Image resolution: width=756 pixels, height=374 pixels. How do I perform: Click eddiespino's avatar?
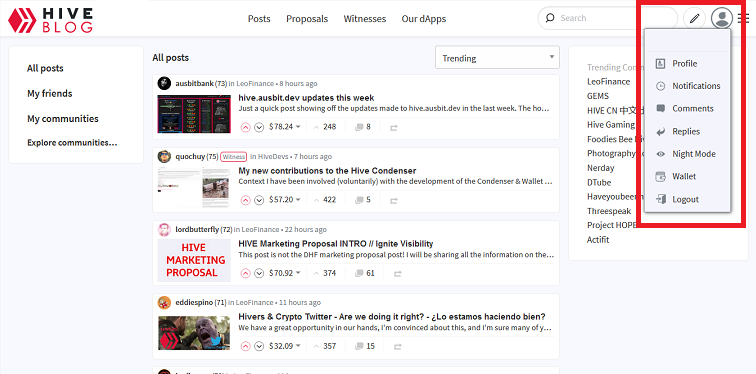click(x=164, y=302)
